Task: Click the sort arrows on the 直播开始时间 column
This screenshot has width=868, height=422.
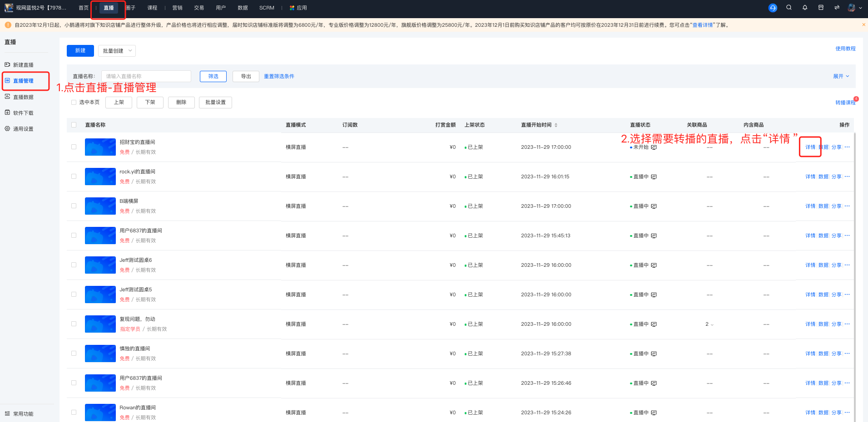Action: pyautogui.click(x=556, y=125)
